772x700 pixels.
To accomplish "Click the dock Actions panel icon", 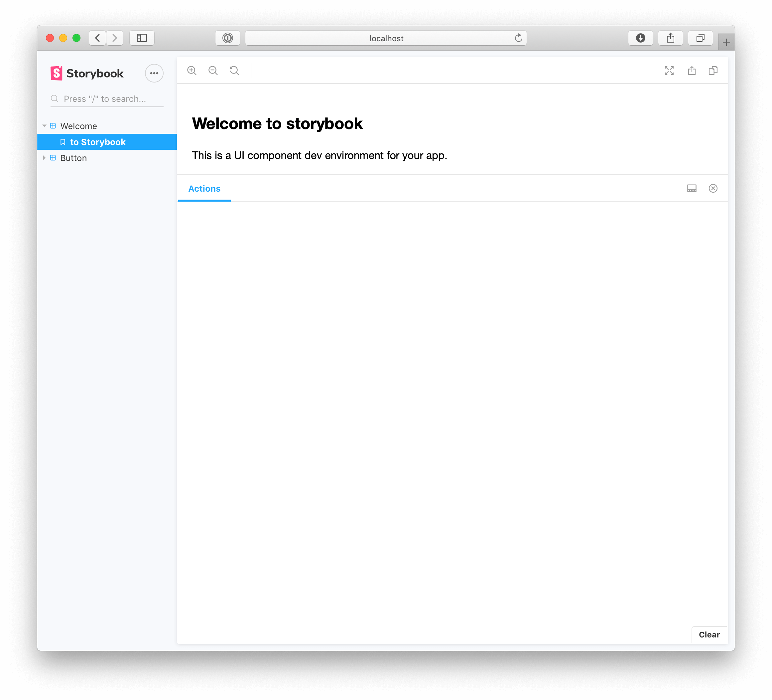I will pyautogui.click(x=692, y=188).
